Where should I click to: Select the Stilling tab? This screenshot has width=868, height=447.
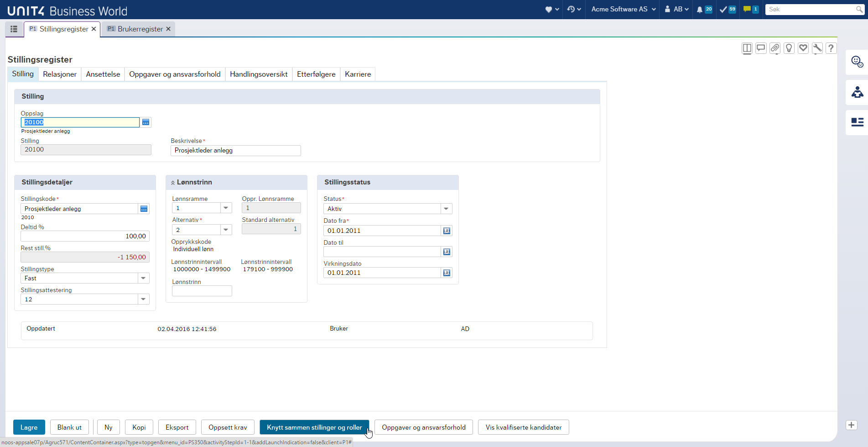(23, 74)
